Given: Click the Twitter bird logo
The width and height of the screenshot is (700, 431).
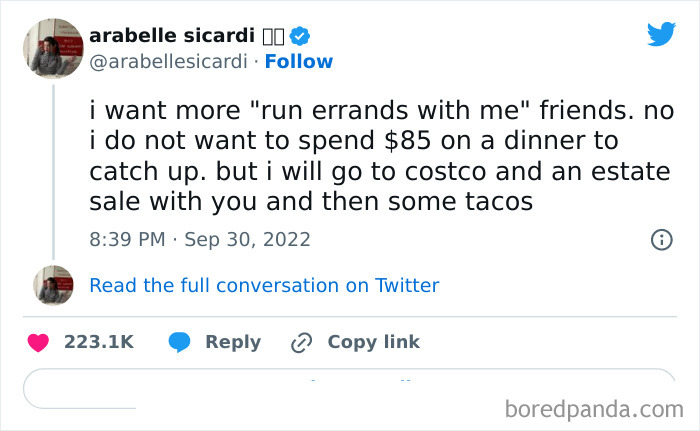Looking at the screenshot, I should (661, 34).
